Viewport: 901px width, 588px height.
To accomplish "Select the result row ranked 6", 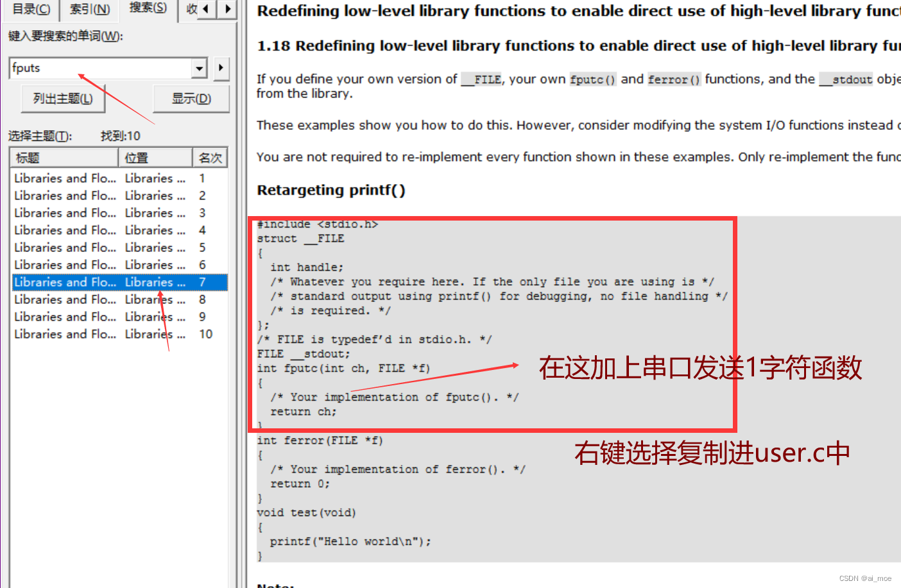I will pos(119,265).
